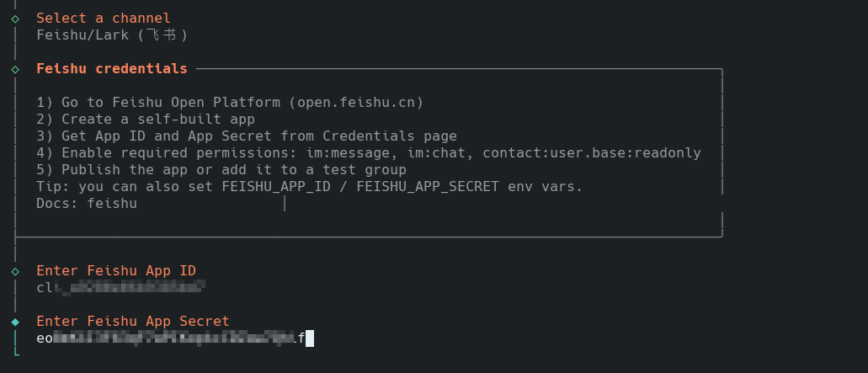Click step 3 about the Credentials page
868x373 pixels.
(247, 136)
